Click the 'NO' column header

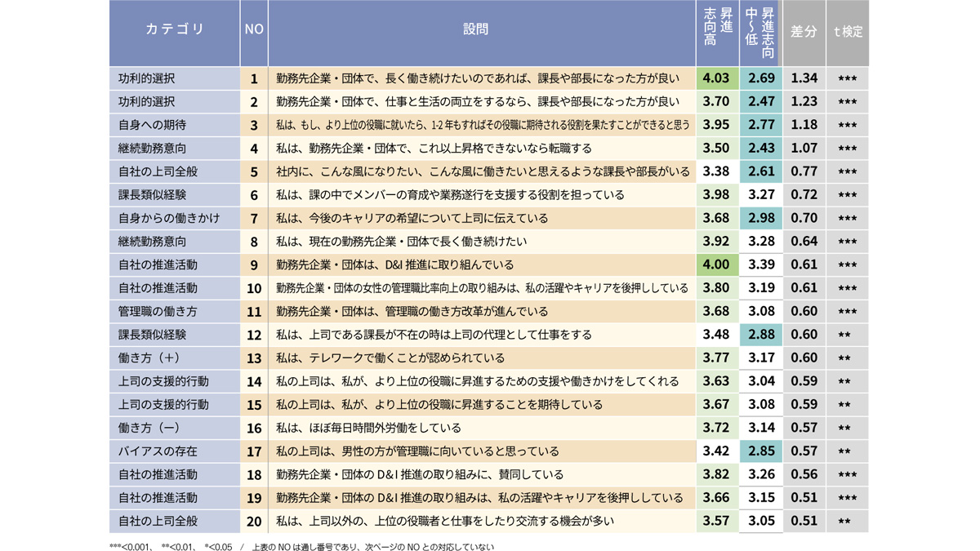pyautogui.click(x=254, y=33)
